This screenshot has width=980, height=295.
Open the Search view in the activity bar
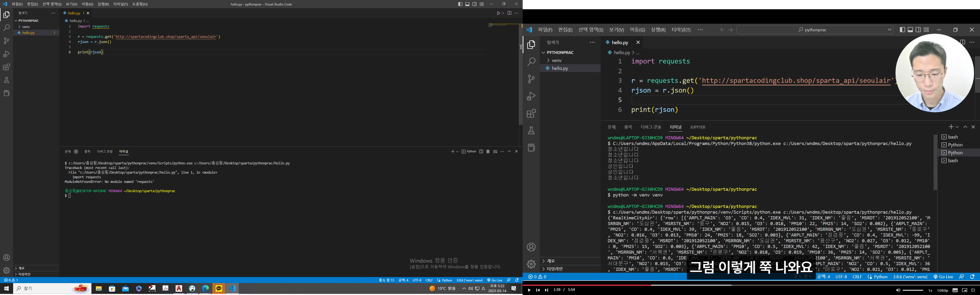pyautogui.click(x=7, y=28)
